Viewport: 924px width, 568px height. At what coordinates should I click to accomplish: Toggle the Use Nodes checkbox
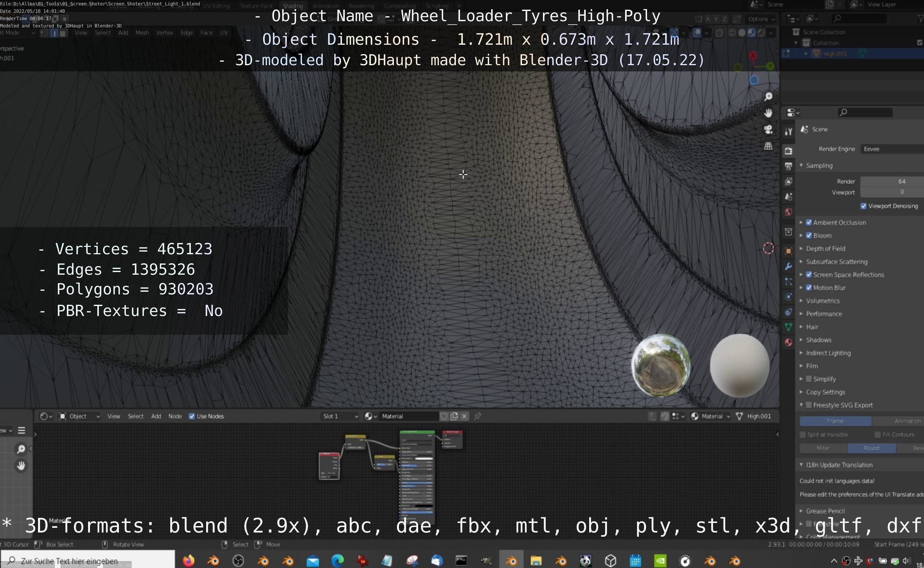tap(192, 416)
